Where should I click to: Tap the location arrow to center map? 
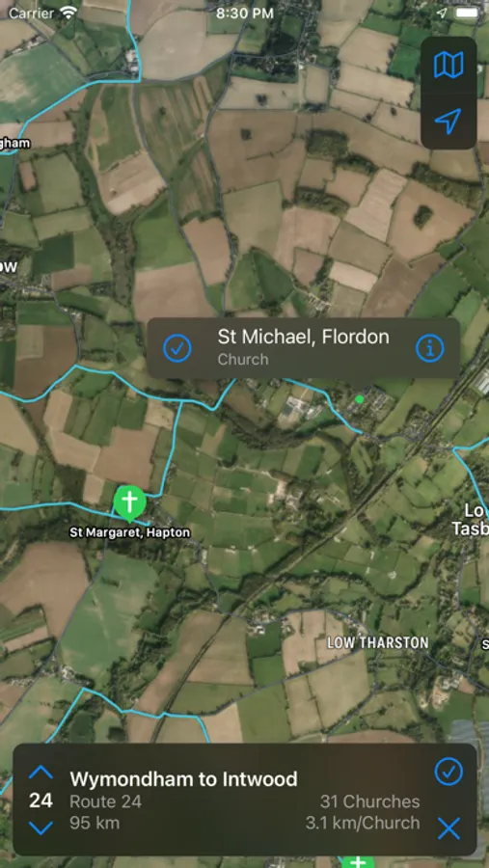448,122
